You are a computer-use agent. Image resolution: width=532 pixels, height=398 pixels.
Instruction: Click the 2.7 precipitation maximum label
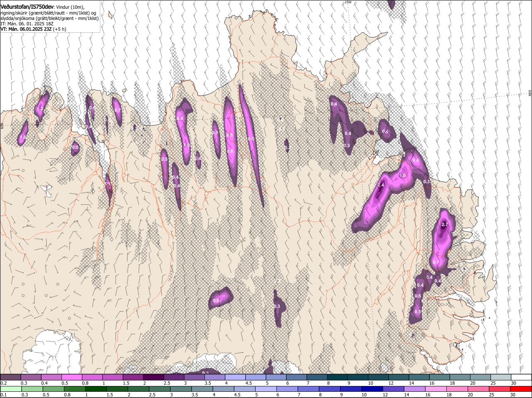click(444, 224)
